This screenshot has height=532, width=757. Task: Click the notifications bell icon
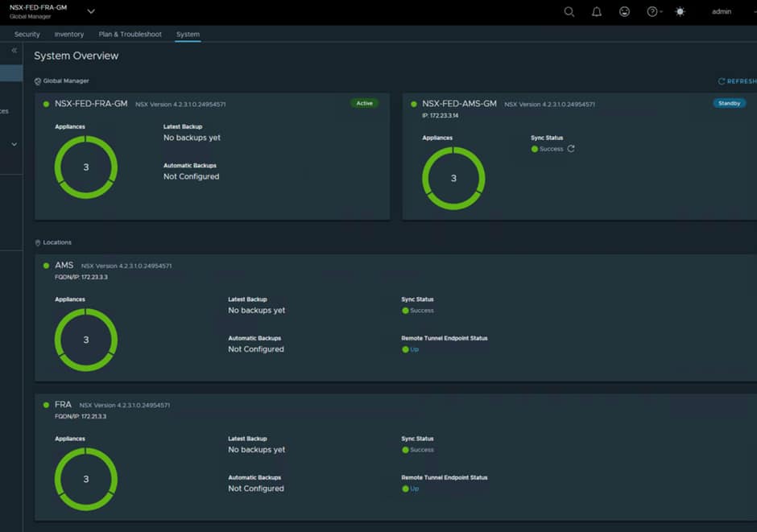click(x=596, y=12)
